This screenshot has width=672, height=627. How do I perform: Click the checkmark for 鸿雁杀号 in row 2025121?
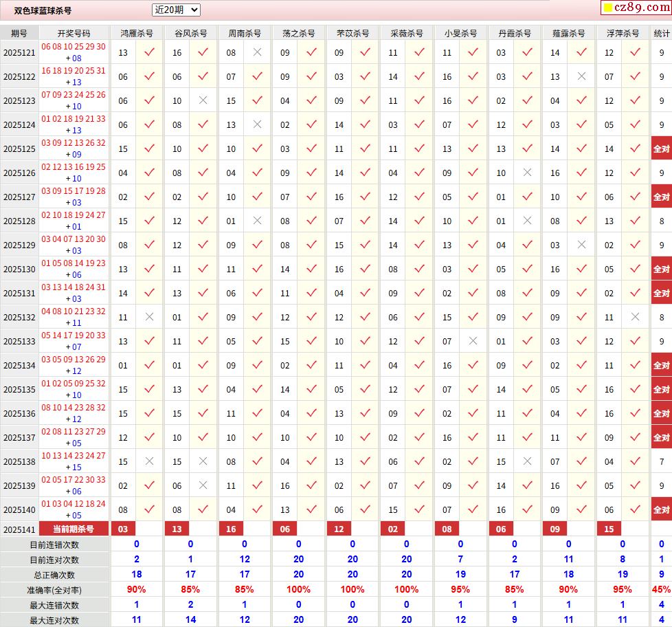click(x=149, y=52)
